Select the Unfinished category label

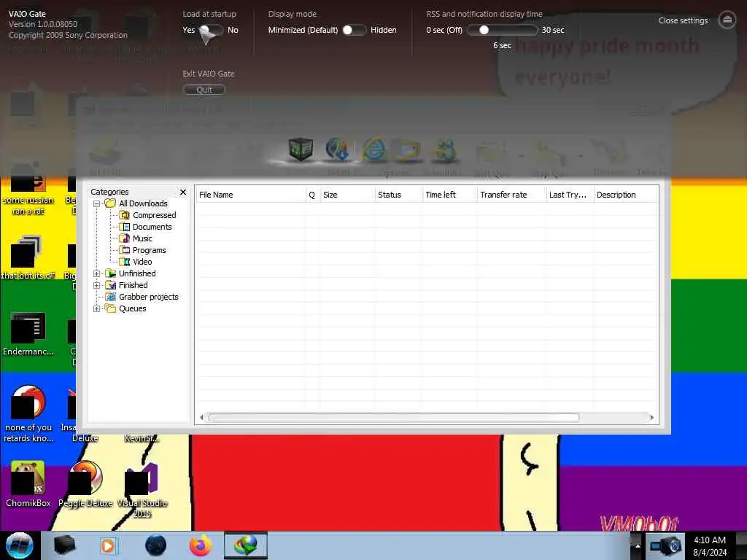pyautogui.click(x=137, y=273)
